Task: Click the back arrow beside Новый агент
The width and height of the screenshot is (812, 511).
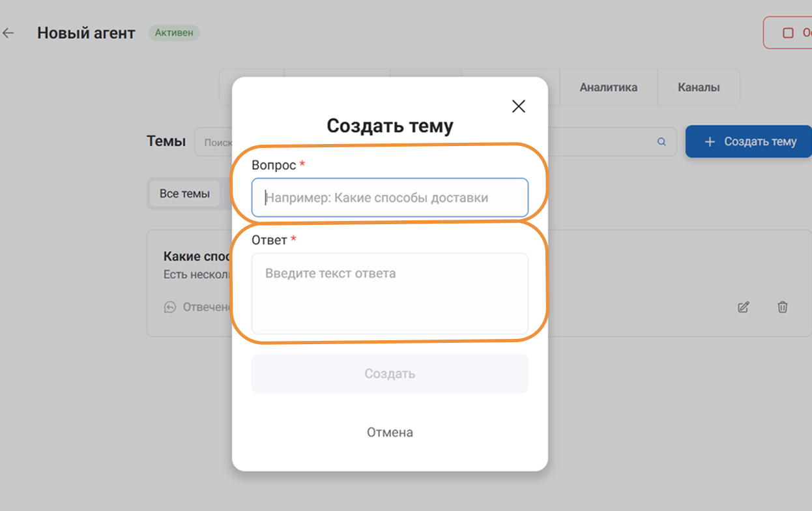Action: pos(8,33)
